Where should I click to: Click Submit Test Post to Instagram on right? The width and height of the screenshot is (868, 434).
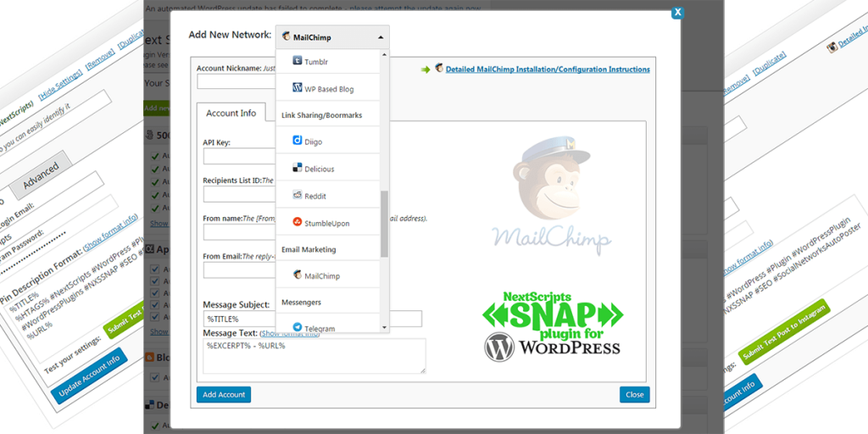785,331
